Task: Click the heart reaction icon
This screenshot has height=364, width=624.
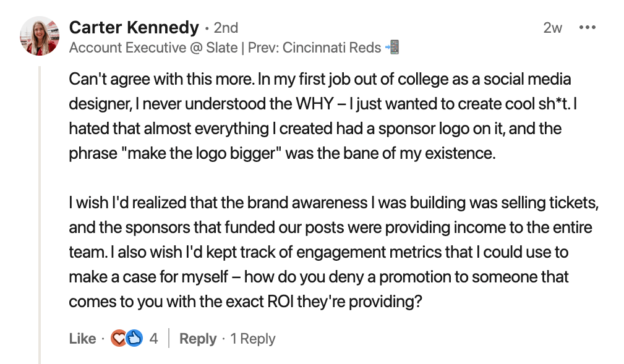Action: pyautogui.click(x=118, y=339)
